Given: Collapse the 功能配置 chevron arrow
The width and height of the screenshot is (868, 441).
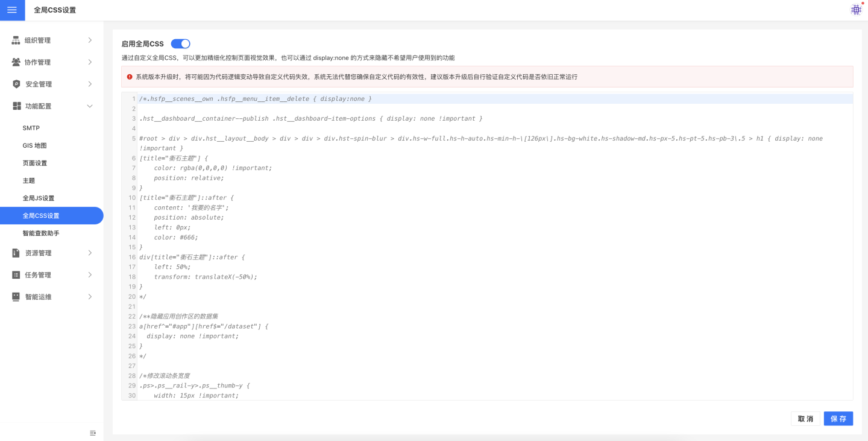Looking at the screenshot, I should [x=90, y=106].
